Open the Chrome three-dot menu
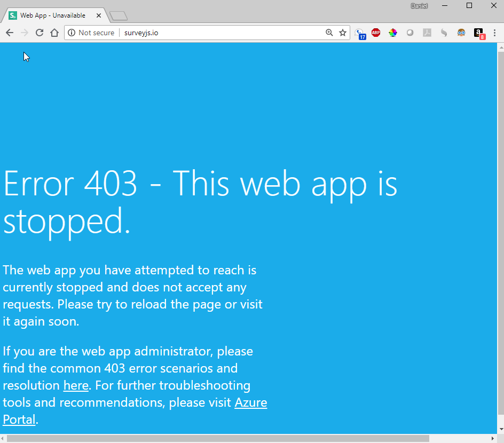Screen dimensions: 504x443 (x=495, y=33)
